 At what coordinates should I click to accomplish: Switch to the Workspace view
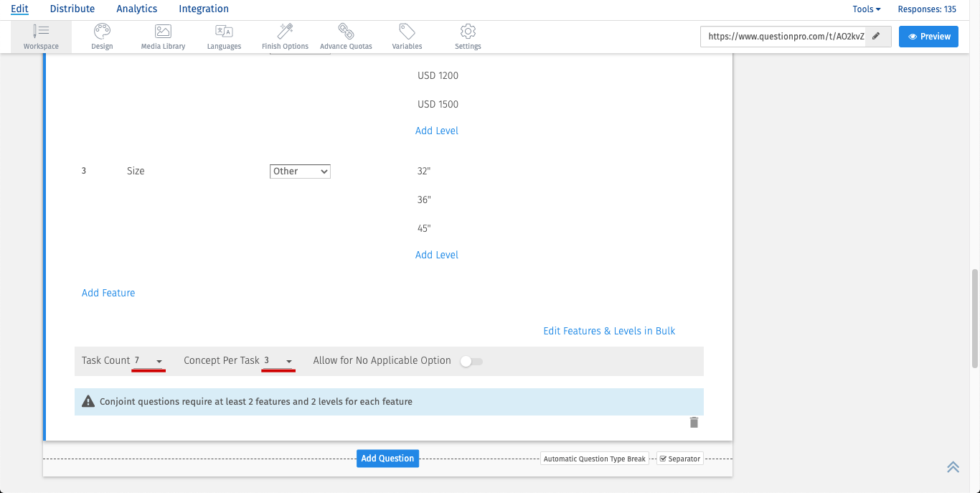tap(41, 36)
